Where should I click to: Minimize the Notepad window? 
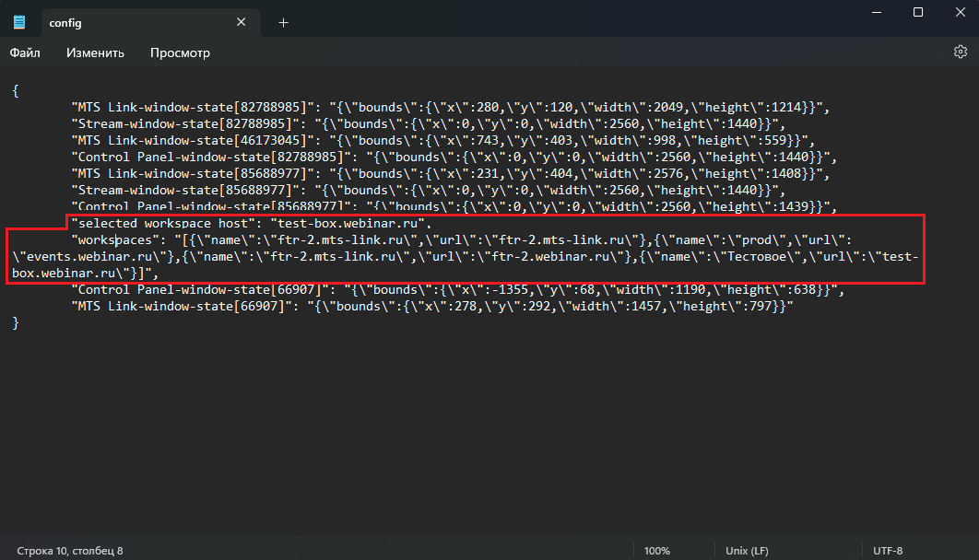[877, 13]
